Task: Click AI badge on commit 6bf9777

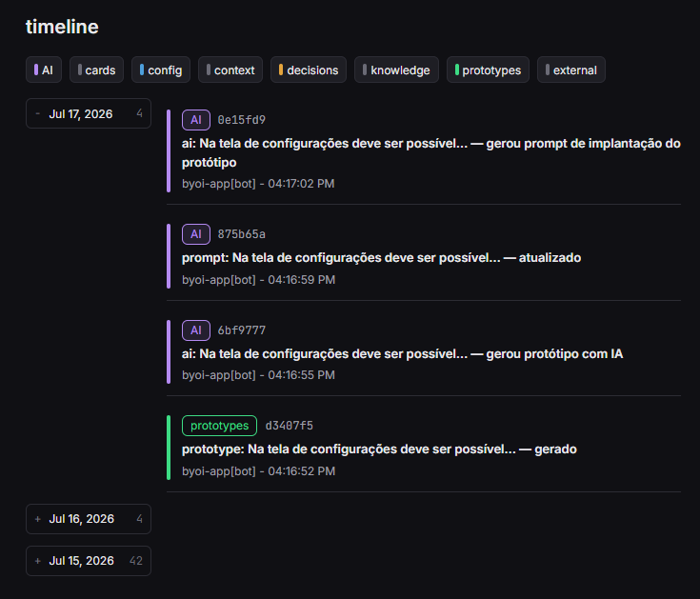Action: pos(196,330)
